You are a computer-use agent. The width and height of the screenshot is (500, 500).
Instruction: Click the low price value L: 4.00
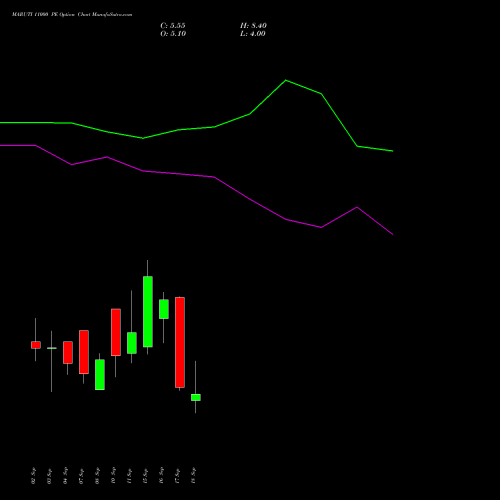(253, 34)
